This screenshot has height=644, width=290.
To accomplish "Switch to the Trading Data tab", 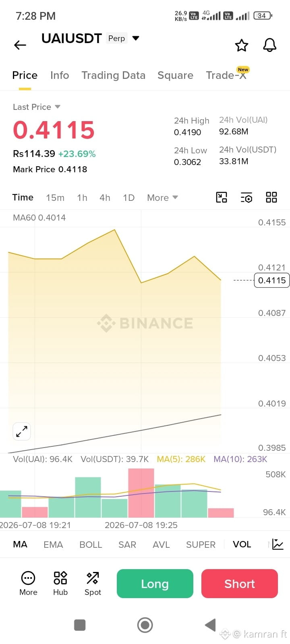I will coord(113,75).
